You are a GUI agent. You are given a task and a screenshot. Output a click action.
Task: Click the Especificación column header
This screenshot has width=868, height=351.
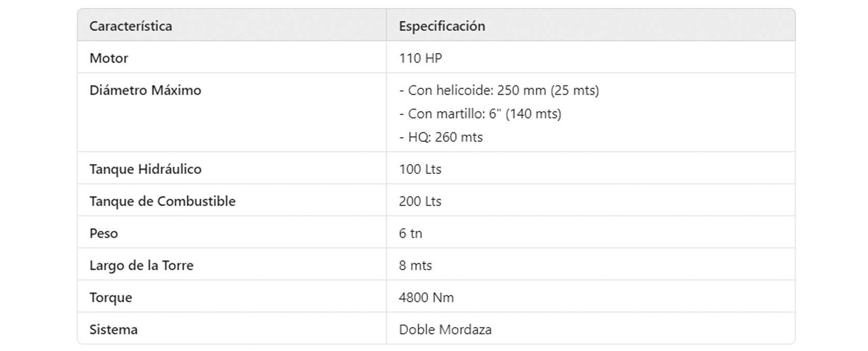[x=442, y=26]
